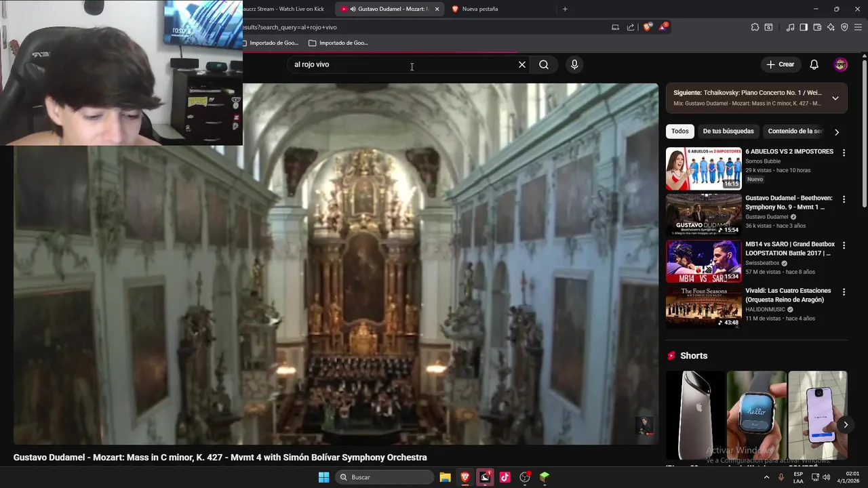Image resolution: width=868 pixels, height=488 pixels.
Task: Click the Mozart Mass in C minor video player
Action: click(x=336, y=264)
